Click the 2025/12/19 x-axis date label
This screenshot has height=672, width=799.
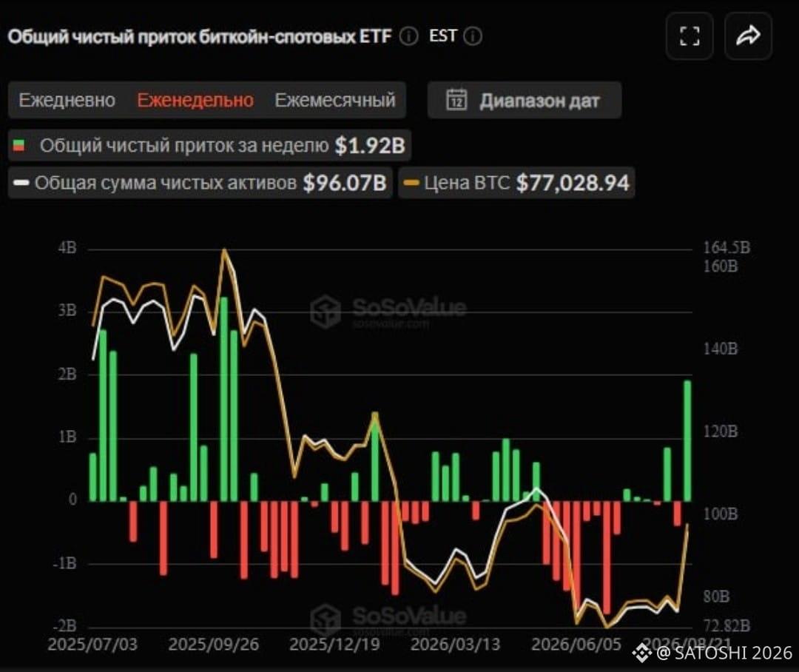[x=335, y=645]
